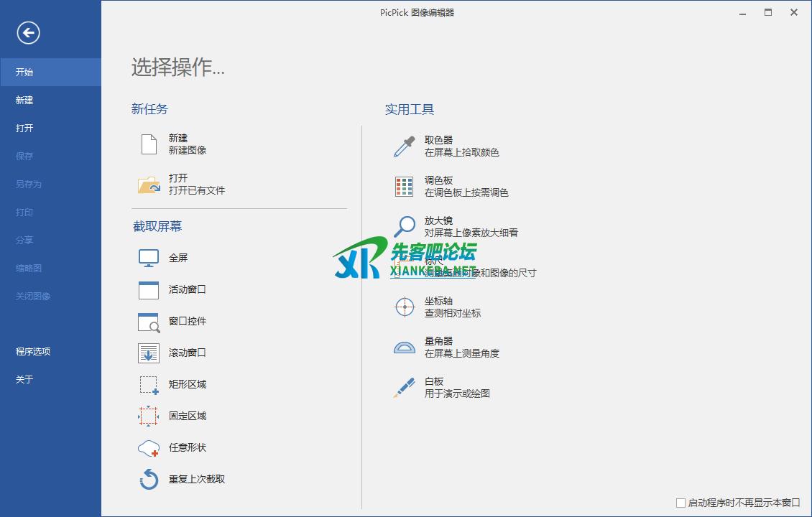The image size is (812, 517).
Task: Start a scrolling window capture
Action: (x=149, y=353)
